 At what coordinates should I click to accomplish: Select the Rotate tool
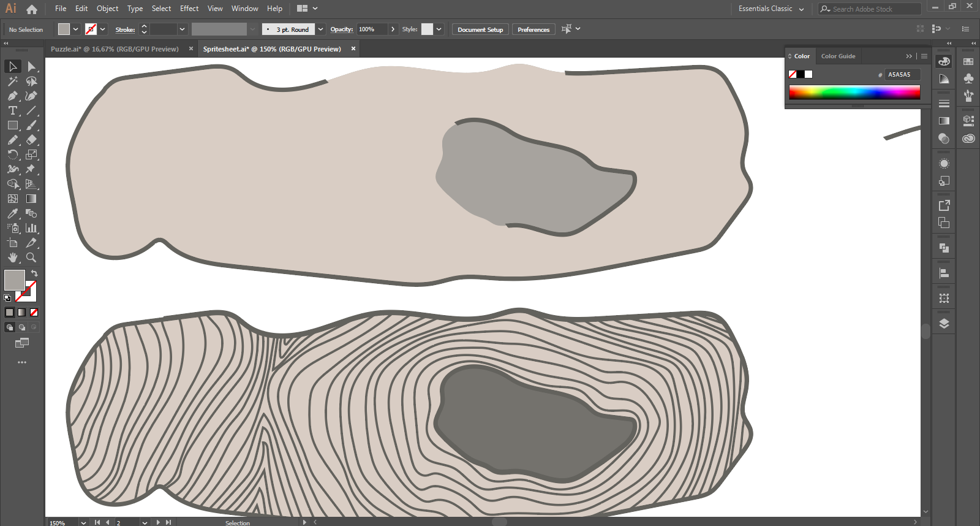13,154
